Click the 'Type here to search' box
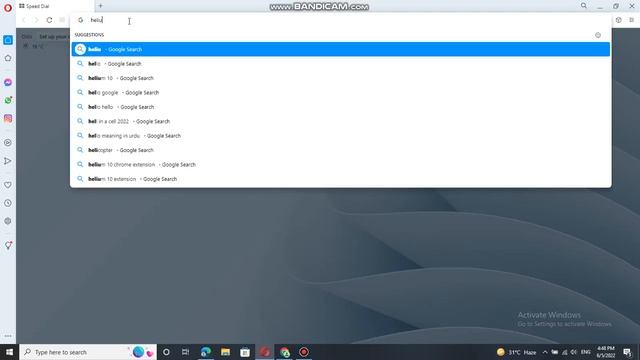This screenshot has height=360, width=640. coord(88,352)
